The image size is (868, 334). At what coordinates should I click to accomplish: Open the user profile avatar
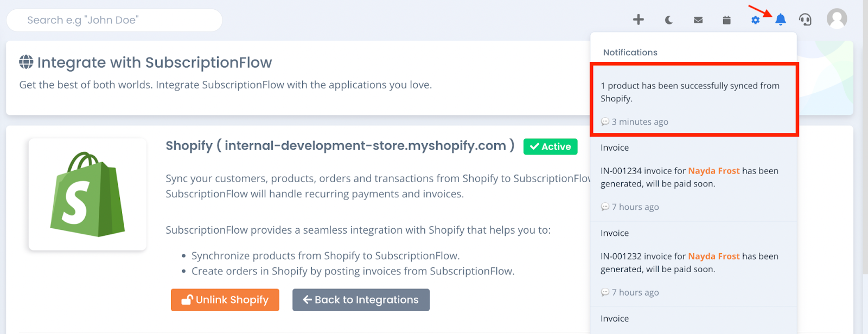point(837,19)
